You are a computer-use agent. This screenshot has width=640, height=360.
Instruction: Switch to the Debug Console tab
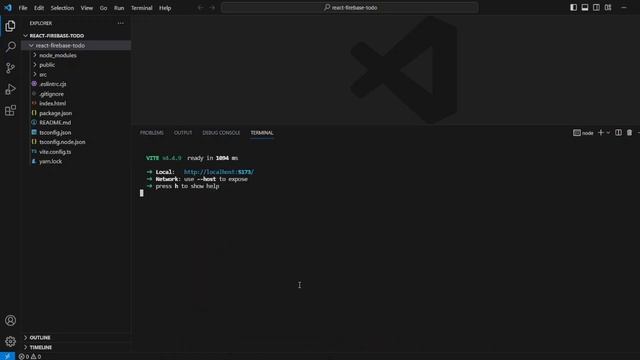(221, 133)
